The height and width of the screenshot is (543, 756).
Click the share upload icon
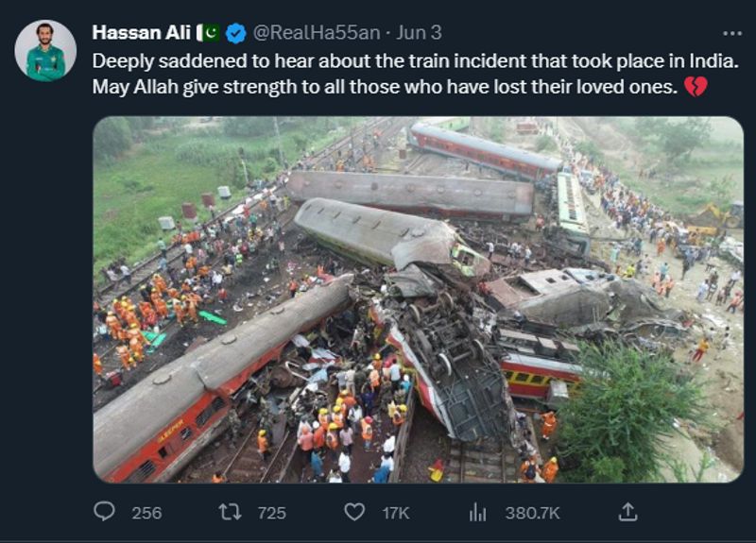627,511
